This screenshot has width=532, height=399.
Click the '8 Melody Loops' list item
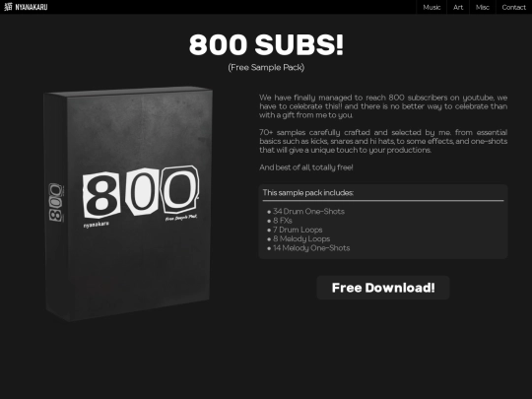pyautogui.click(x=301, y=238)
